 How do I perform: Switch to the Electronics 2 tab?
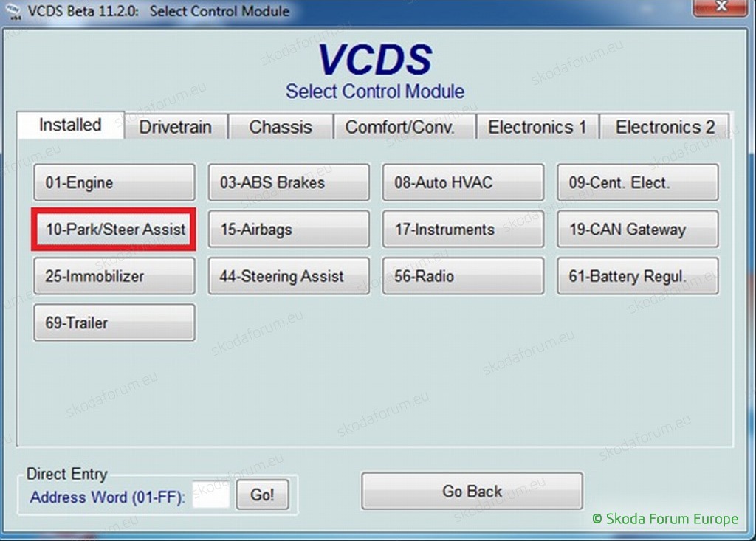pos(665,127)
